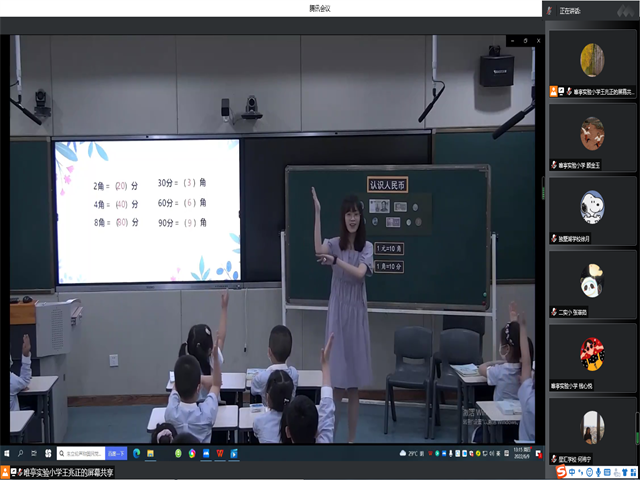
Task: Click the taskbar clock showing 13:15
Action: pyautogui.click(x=522, y=453)
